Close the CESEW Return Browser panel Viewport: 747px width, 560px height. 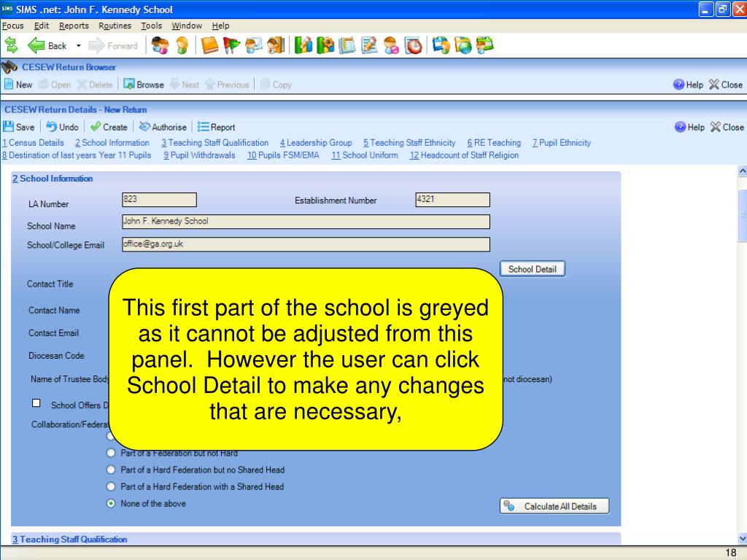[x=726, y=85]
